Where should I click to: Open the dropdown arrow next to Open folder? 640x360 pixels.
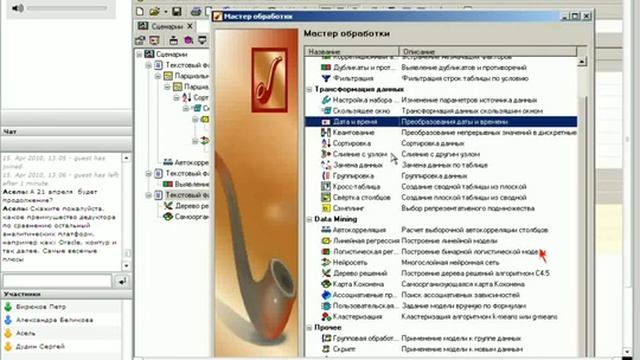point(166,12)
